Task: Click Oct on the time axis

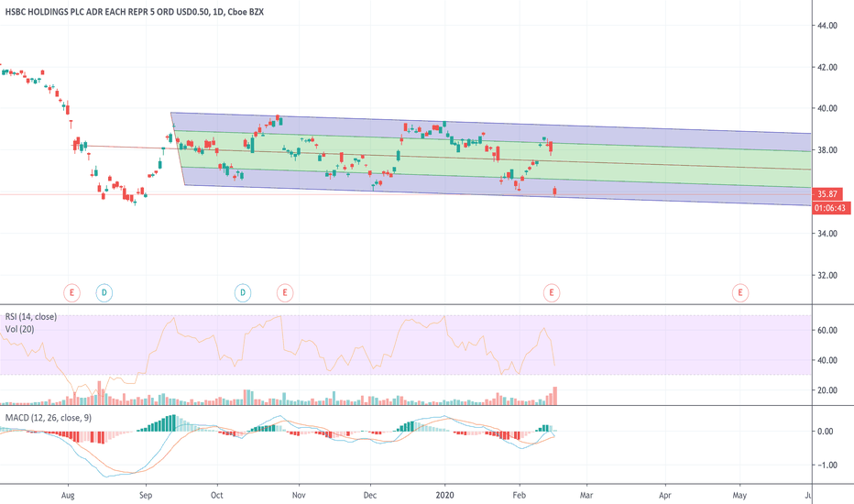Action: click(x=217, y=495)
